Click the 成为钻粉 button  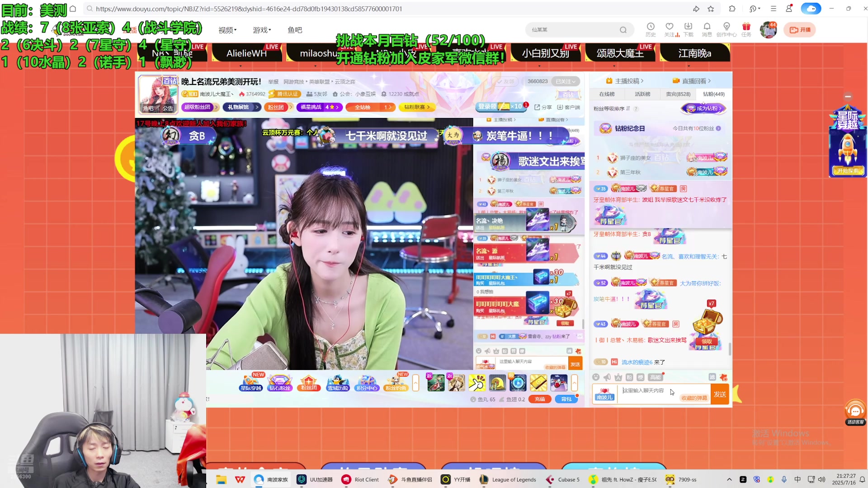click(x=703, y=108)
